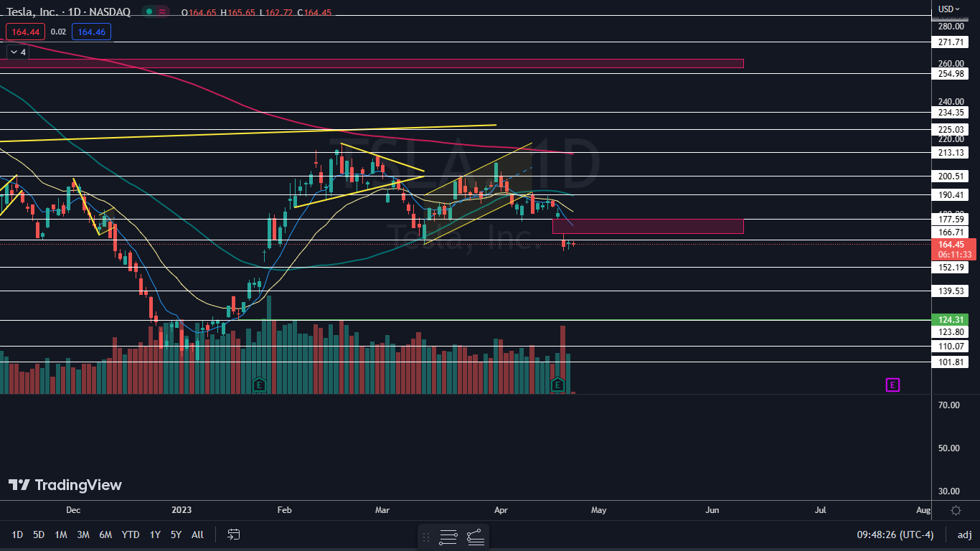The height and width of the screenshot is (551, 980).
Task: Click the earnings E marker in April volume
Action: pyautogui.click(x=557, y=385)
